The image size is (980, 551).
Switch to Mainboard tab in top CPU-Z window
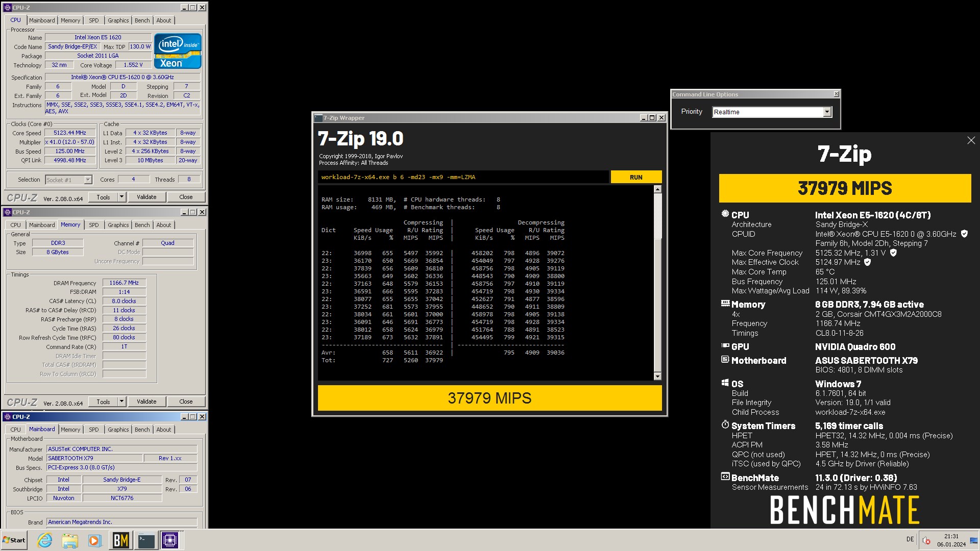pos(42,20)
